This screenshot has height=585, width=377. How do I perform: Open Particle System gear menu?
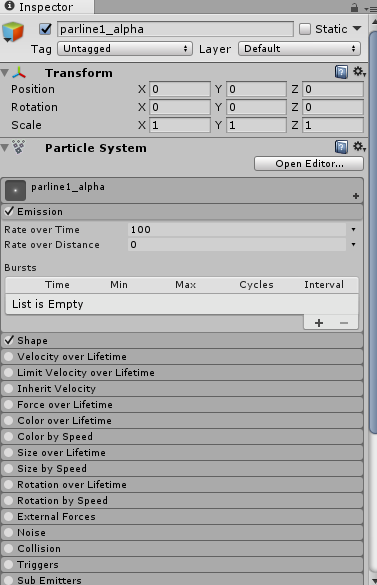click(359, 147)
